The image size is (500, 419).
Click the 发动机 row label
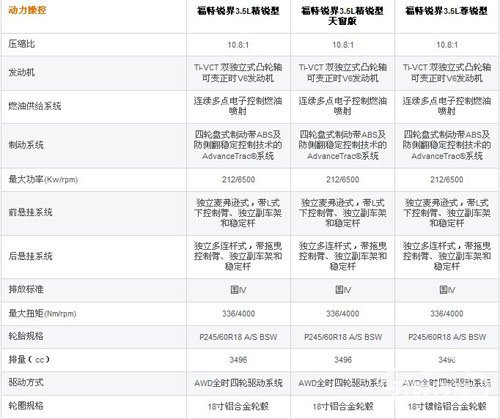pos(22,72)
